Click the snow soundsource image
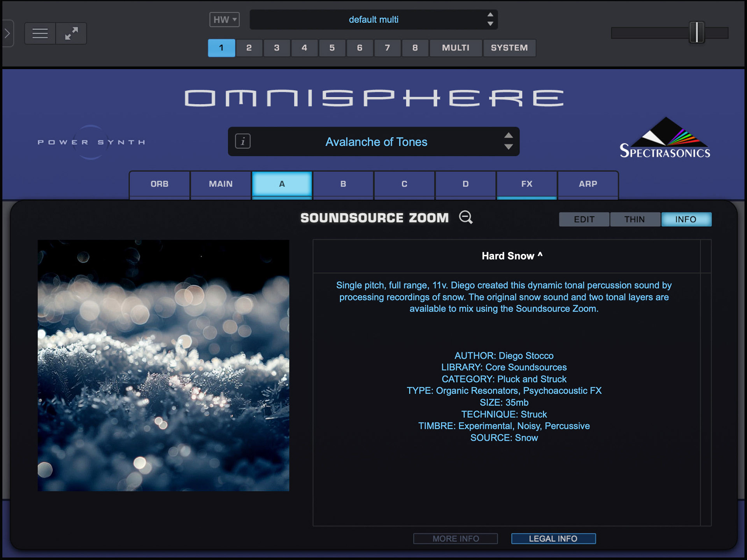This screenshot has height=560, width=747. (163, 365)
